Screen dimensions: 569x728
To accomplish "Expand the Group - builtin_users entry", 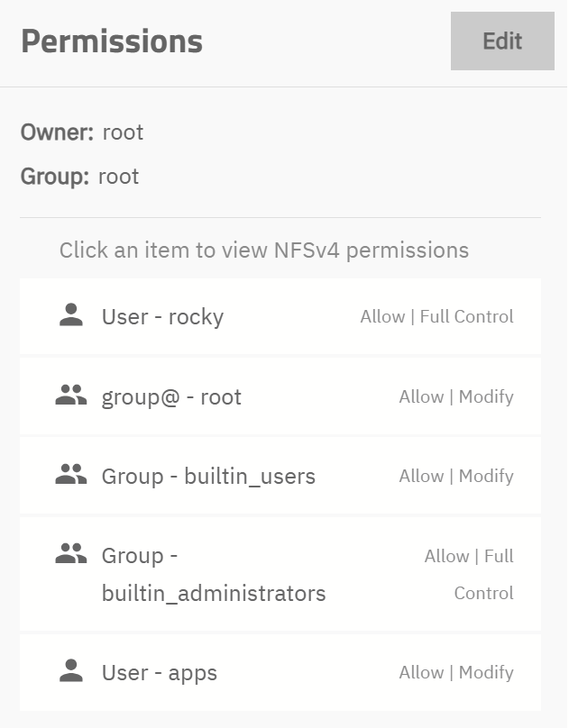I will [x=208, y=477].
